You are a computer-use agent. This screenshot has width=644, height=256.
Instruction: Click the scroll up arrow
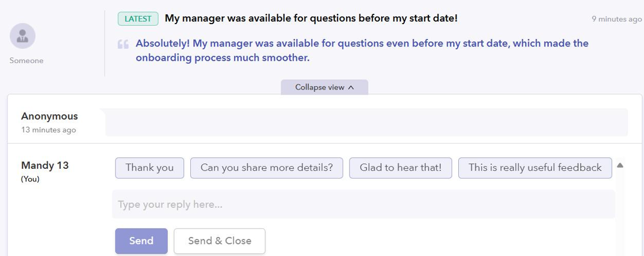coord(620,166)
